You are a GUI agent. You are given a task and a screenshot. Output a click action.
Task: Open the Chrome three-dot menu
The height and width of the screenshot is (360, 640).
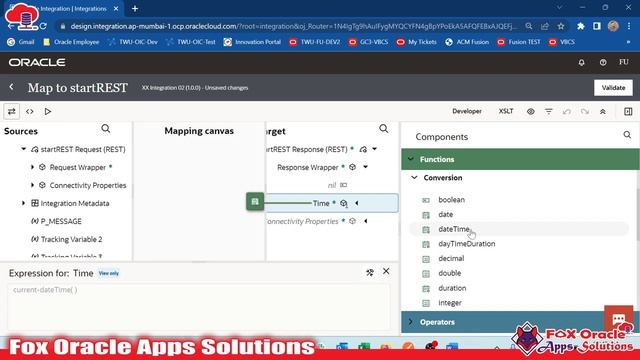click(629, 26)
